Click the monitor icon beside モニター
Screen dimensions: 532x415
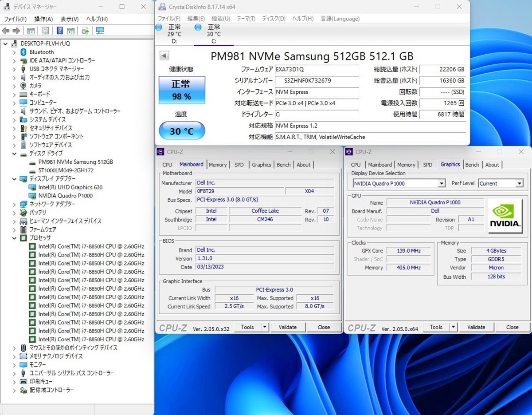[24, 365]
